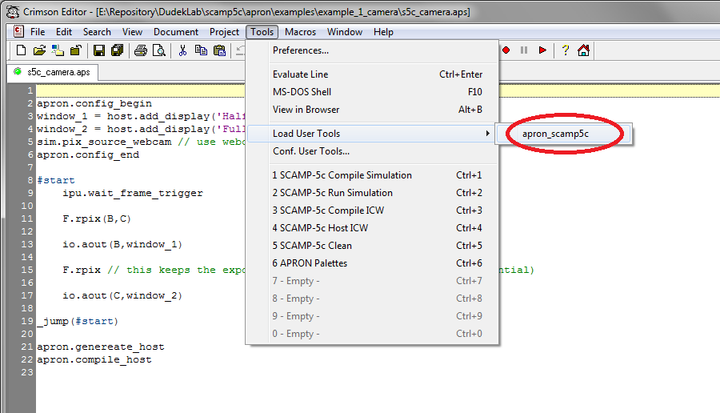Click the io.aout(B,window_1) line
Viewport: 720px width, 413px height.
click(x=123, y=244)
